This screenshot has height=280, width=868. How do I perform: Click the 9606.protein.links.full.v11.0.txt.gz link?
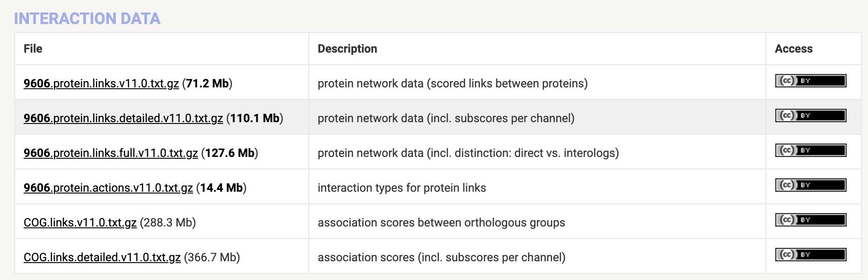(x=111, y=153)
